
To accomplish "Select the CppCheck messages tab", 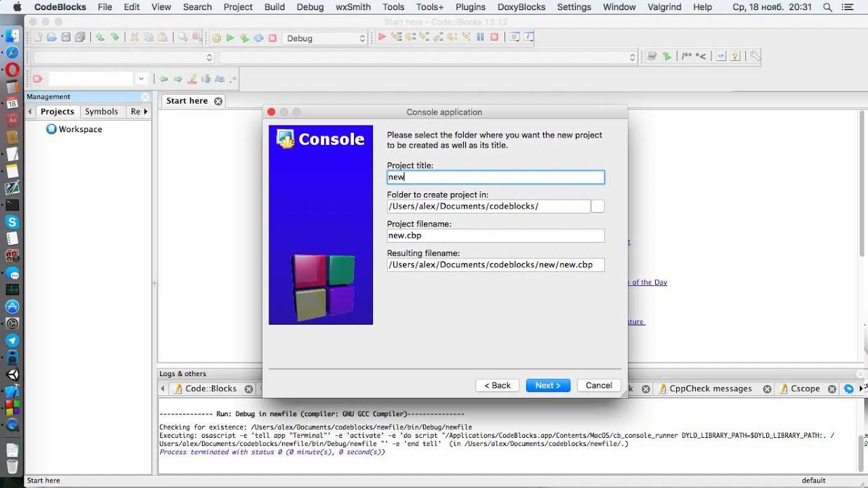I will pyautogui.click(x=711, y=388).
